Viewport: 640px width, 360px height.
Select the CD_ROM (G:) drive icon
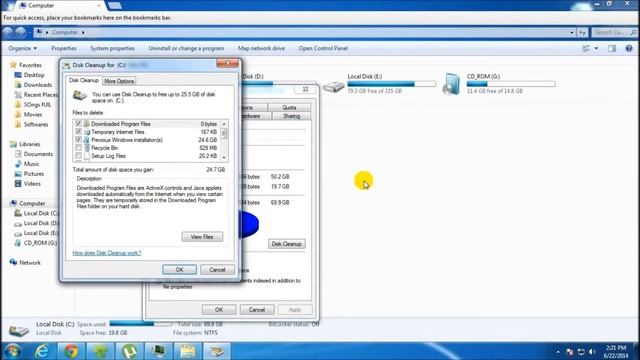click(x=452, y=84)
